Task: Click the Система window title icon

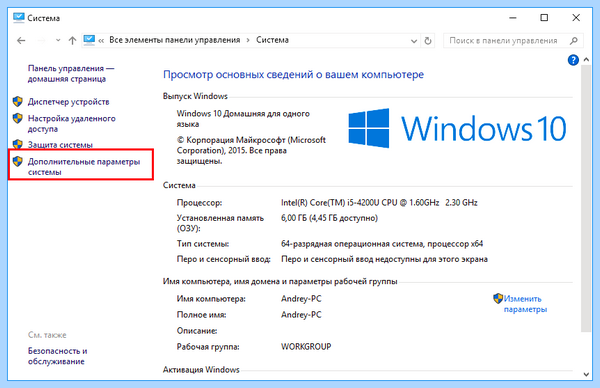Action: pos(18,18)
